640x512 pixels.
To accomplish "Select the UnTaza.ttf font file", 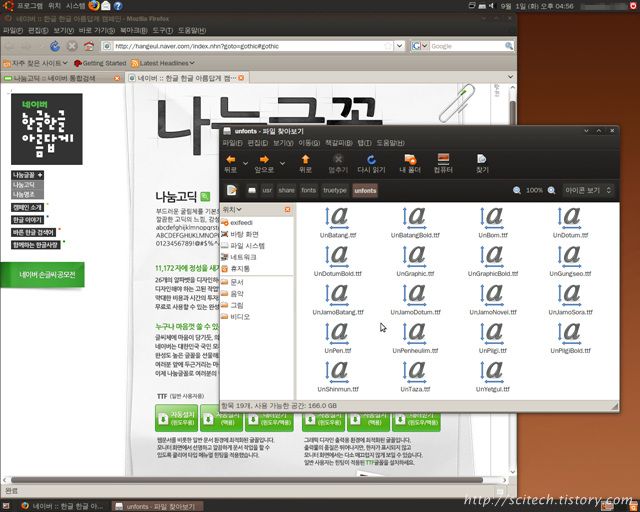I will tap(415, 376).
